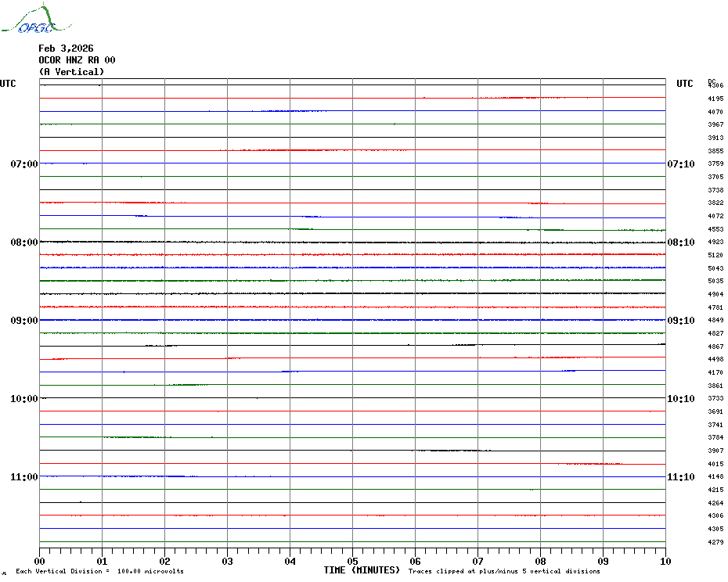Image resolution: width=728 pixels, height=582 pixels.
Task: Click the '08:10' time label
Action: pos(681,242)
